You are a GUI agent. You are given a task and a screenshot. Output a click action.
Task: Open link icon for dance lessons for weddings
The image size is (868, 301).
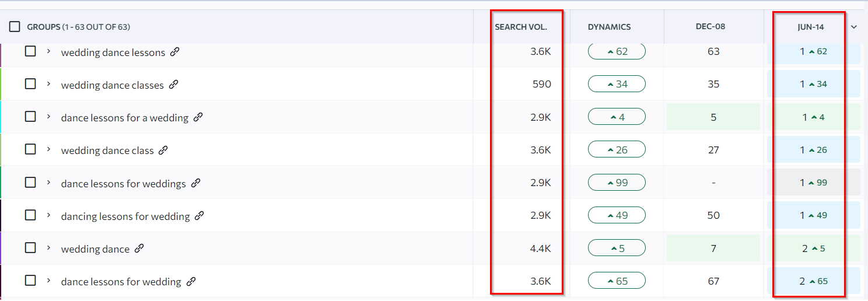(196, 183)
